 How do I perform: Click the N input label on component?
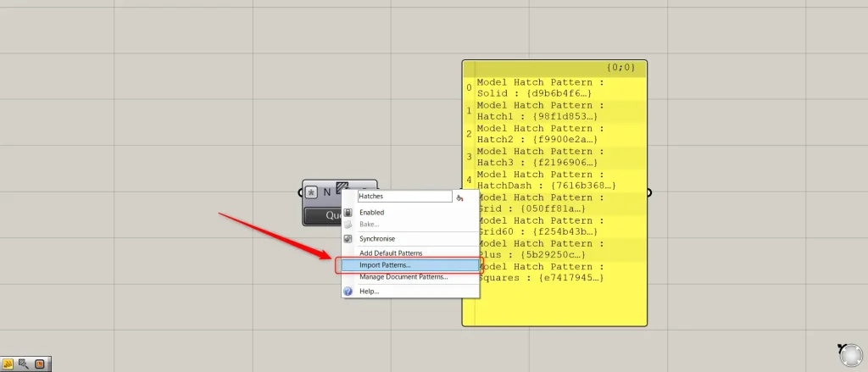coord(326,192)
